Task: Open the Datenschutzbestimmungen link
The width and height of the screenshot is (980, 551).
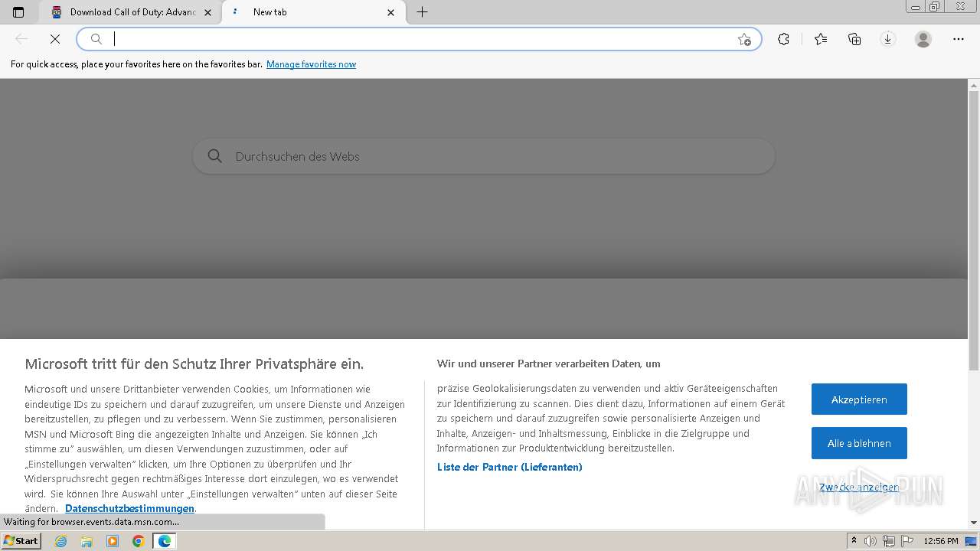Action: 129,509
